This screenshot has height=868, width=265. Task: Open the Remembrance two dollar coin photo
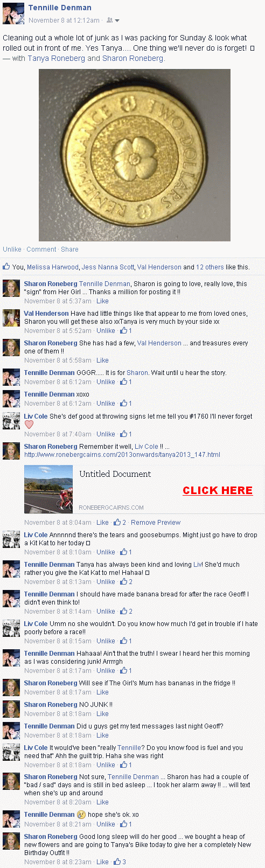pyautogui.click(x=135, y=155)
